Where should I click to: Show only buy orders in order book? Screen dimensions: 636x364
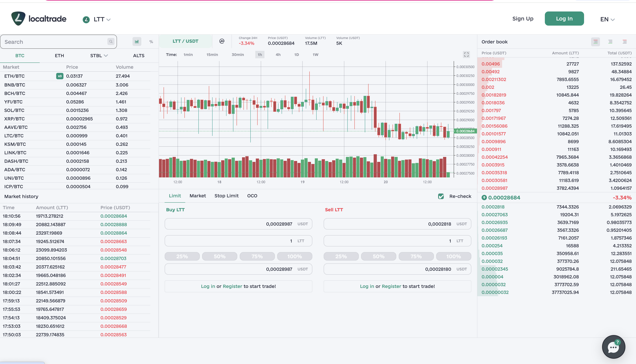(x=610, y=42)
